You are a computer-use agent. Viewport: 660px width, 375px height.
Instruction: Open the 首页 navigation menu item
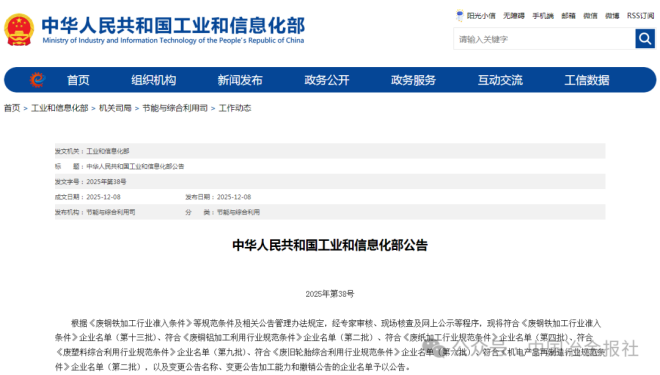[x=78, y=80]
